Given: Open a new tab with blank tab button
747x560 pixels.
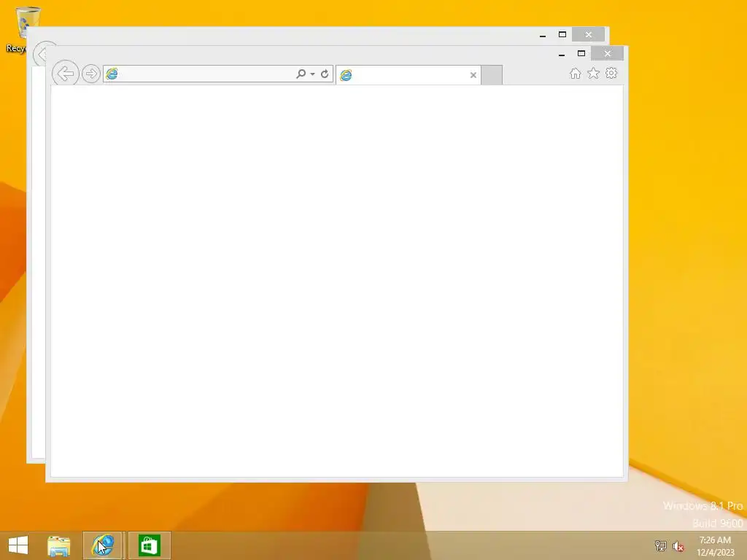Looking at the screenshot, I should (492, 75).
